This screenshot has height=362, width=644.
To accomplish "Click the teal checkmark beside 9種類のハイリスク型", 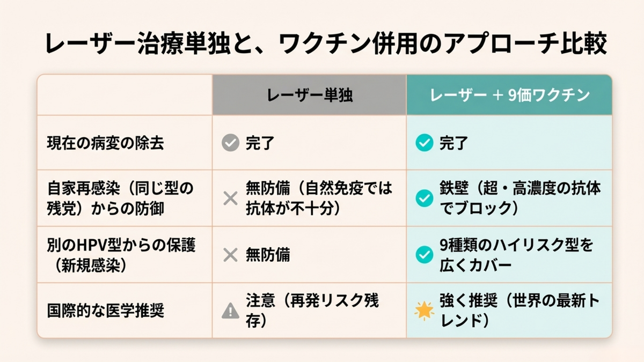I will tap(425, 255).
